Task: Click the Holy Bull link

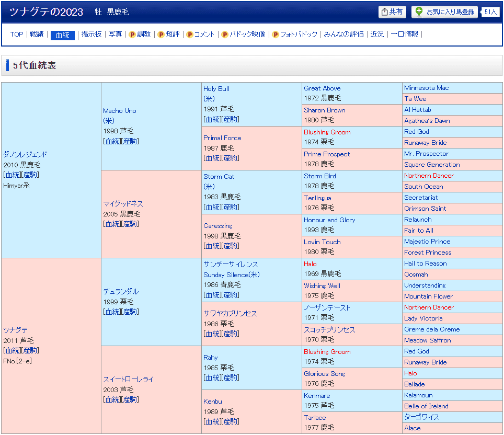Action: pos(216,89)
